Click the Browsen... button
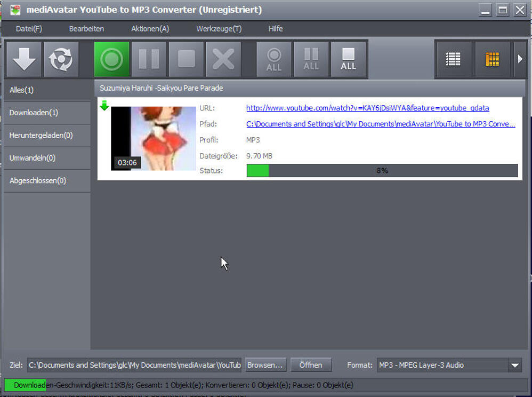The image size is (532, 397). coord(265,365)
